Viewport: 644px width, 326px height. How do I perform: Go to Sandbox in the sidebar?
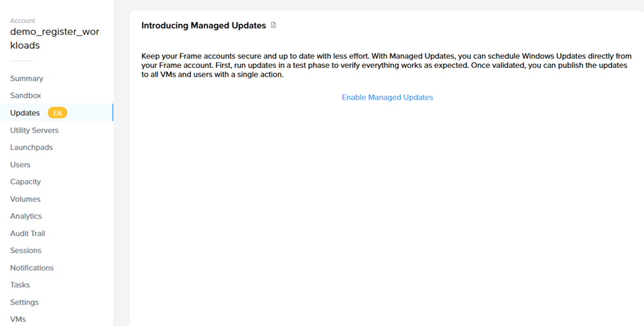[x=26, y=96]
